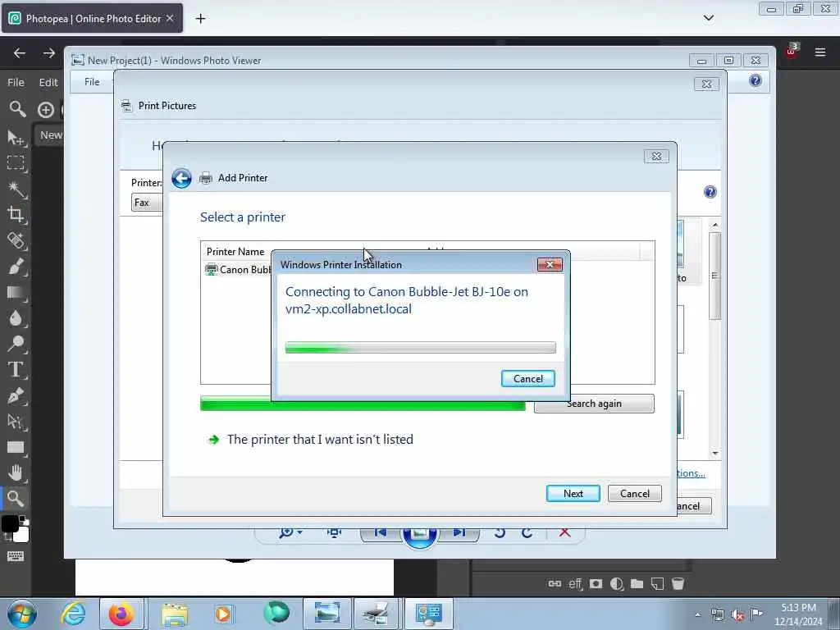The width and height of the screenshot is (840, 630).
Task: Select Canon Bubble-Jet printer row
Action: pyautogui.click(x=239, y=269)
